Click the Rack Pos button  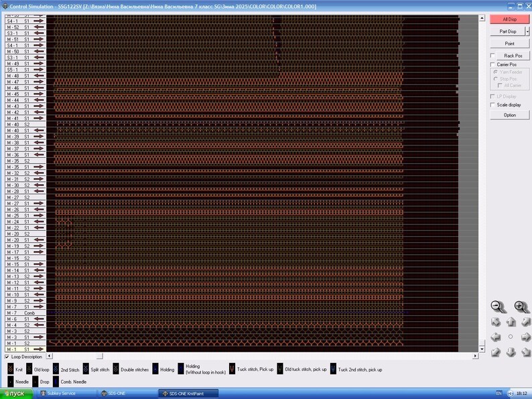tap(513, 56)
